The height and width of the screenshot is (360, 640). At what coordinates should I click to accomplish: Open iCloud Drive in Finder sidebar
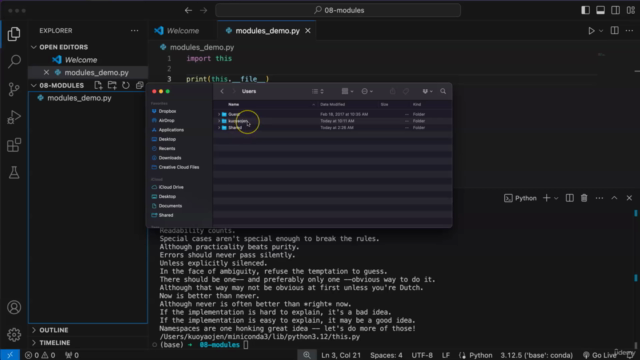tap(171, 187)
